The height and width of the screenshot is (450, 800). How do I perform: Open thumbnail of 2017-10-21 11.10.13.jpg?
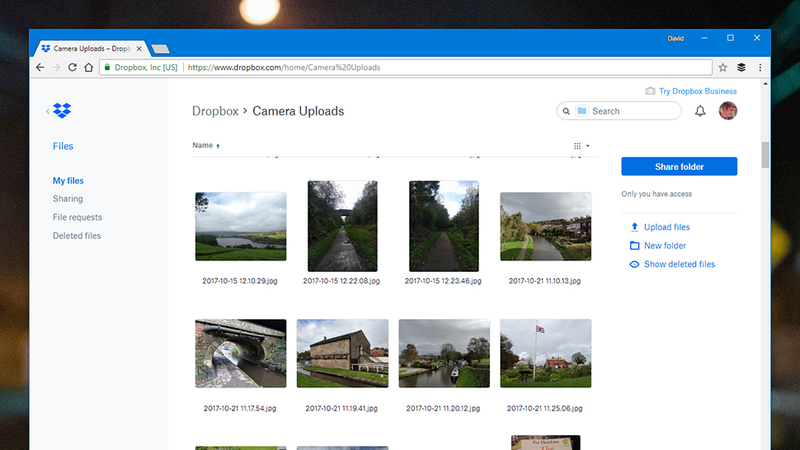(x=545, y=226)
